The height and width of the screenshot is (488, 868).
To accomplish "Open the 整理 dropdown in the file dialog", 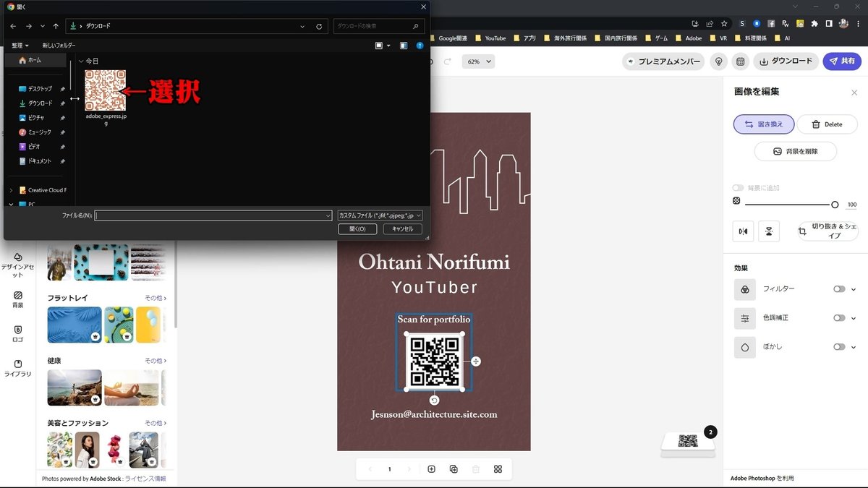I will [x=22, y=46].
